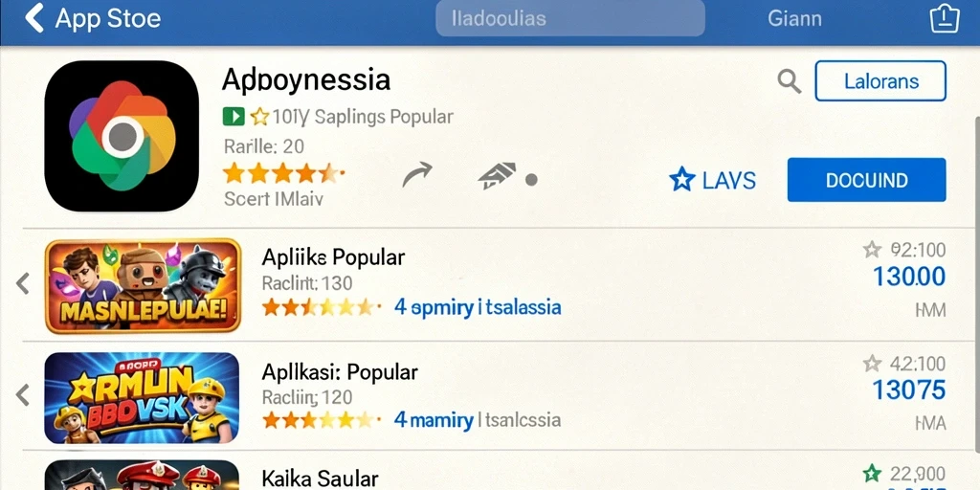Tap the magnifying glass search icon
This screenshot has height=490, width=980.
790,81
